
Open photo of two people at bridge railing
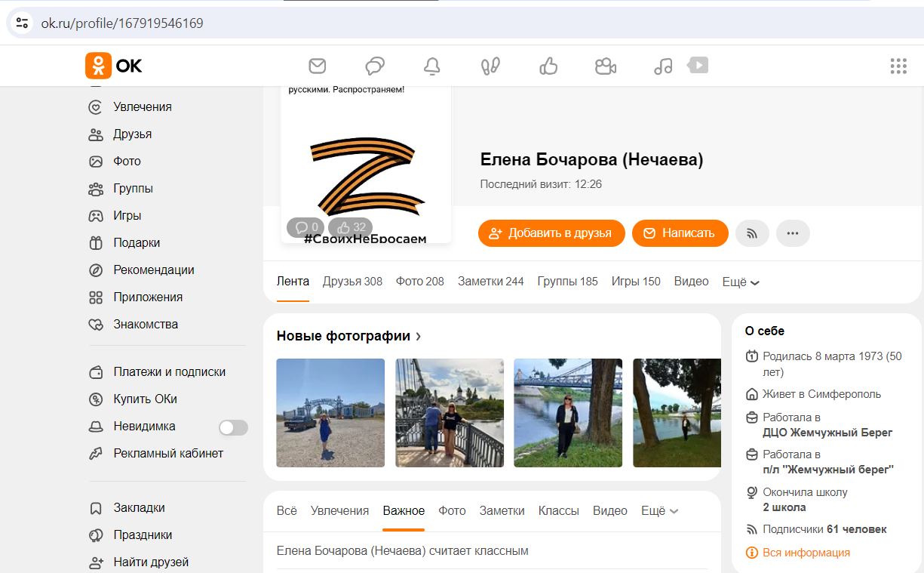[x=450, y=413]
